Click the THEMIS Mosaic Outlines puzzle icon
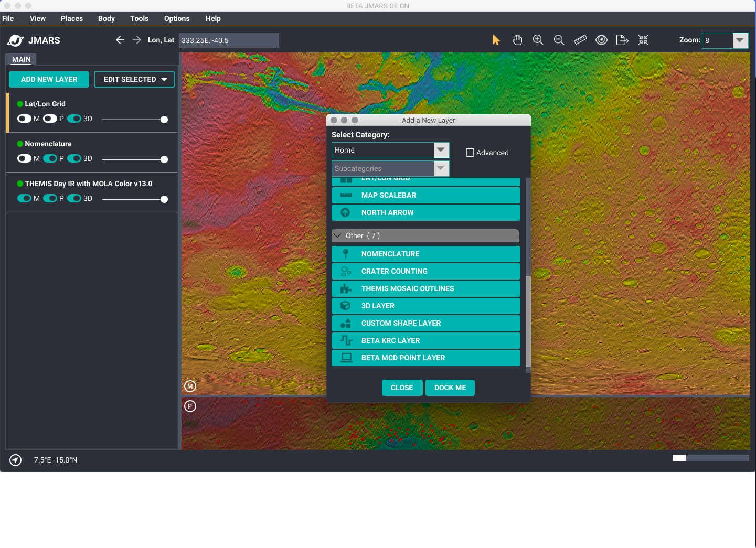Viewport: 756px width, 548px height. tap(346, 288)
